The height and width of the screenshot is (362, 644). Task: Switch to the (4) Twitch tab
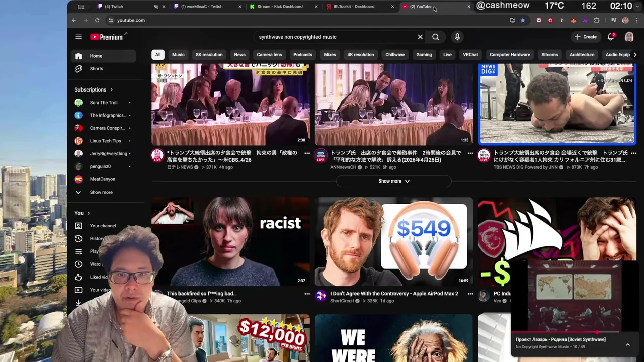point(114,7)
